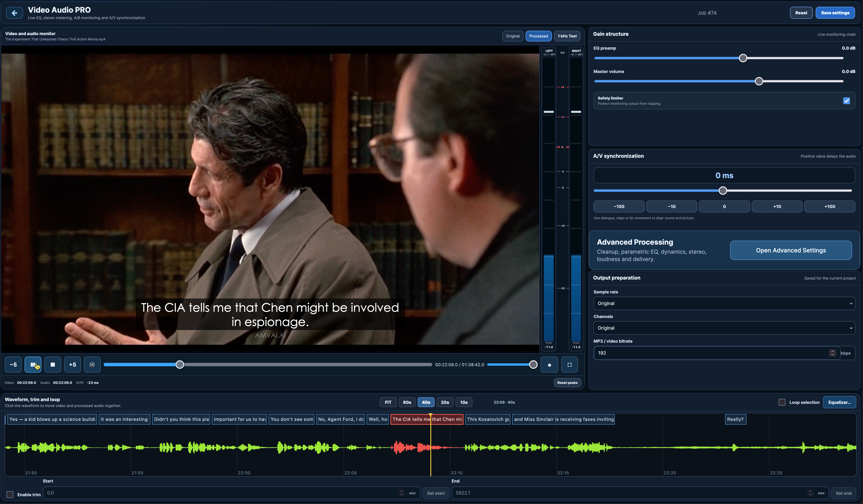This screenshot has width=863, height=504.
Task: Click the A/V sync offset slider handle
Action: (722, 191)
